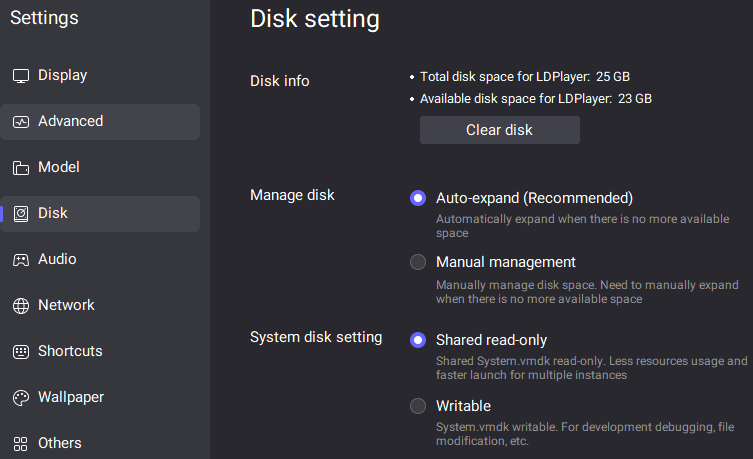
Task: Select the Shared read-only radio option
Action: tap(418, 340)
